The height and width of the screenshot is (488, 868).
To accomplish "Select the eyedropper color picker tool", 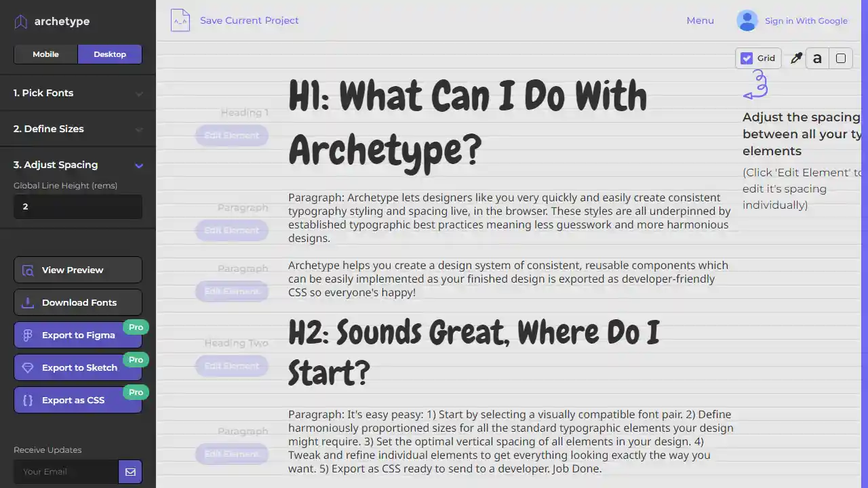I will 795,58.
